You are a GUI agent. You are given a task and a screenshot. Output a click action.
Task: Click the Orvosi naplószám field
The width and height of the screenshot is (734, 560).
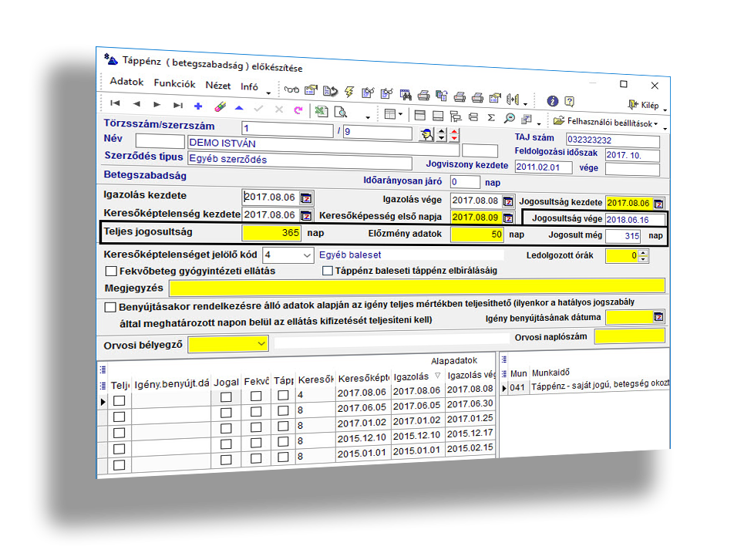(630, 336)
